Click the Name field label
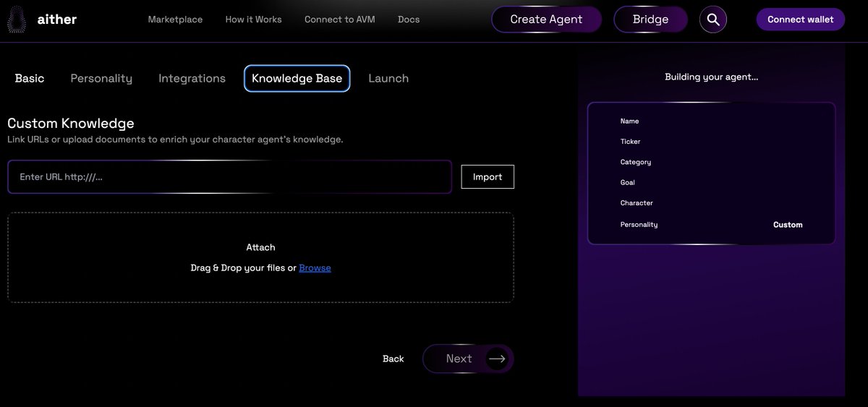 [629, 121]
